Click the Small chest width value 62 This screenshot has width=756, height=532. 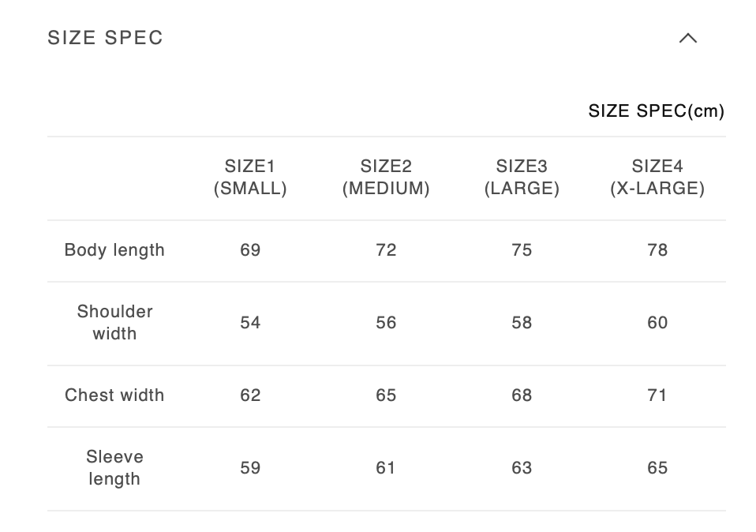[x=250, y=395]
